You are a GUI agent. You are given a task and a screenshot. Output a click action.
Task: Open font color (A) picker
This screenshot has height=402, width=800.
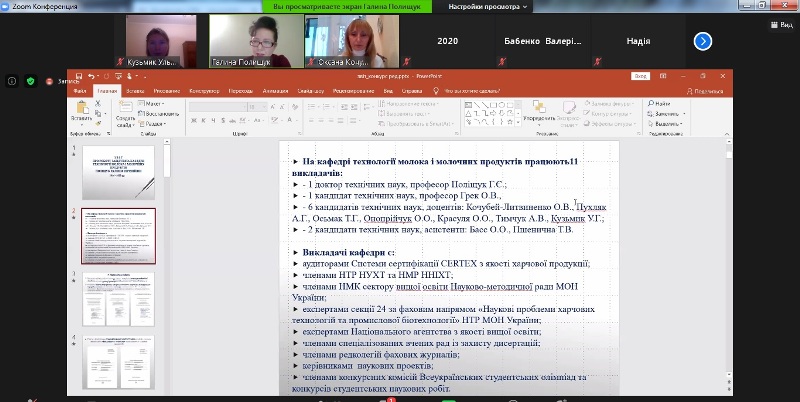coord(291,120)
